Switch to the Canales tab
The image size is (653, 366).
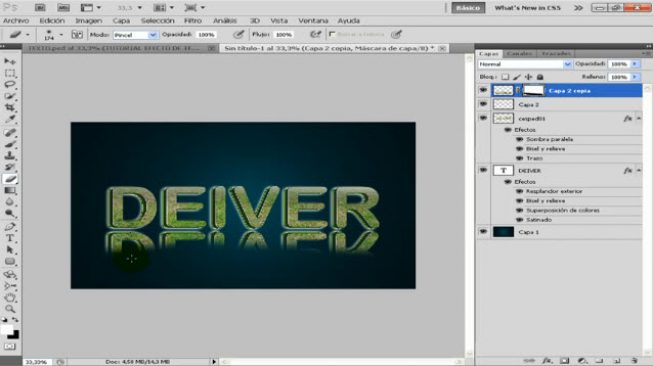point(519,54)
